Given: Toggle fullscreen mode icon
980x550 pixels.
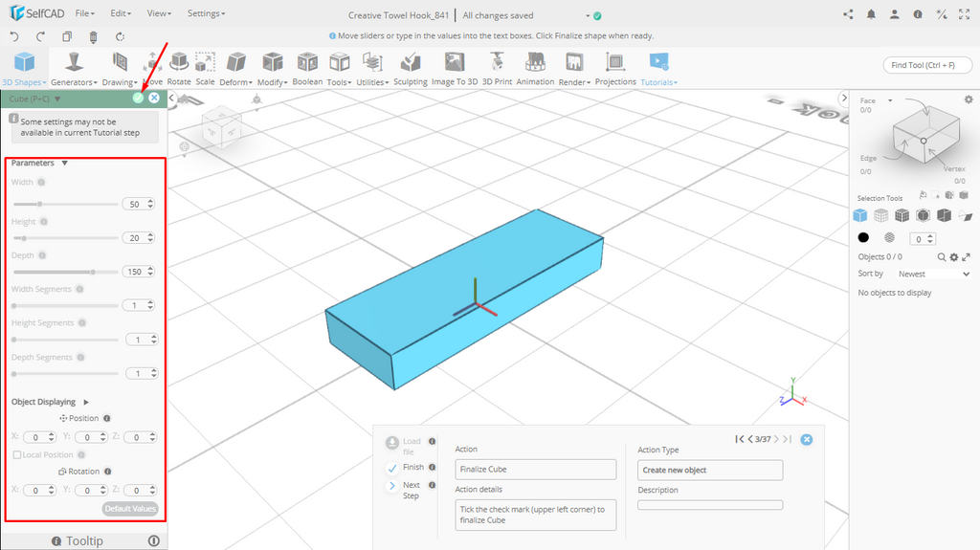Looking at the screenshot, I should click(x=965, y=14).
